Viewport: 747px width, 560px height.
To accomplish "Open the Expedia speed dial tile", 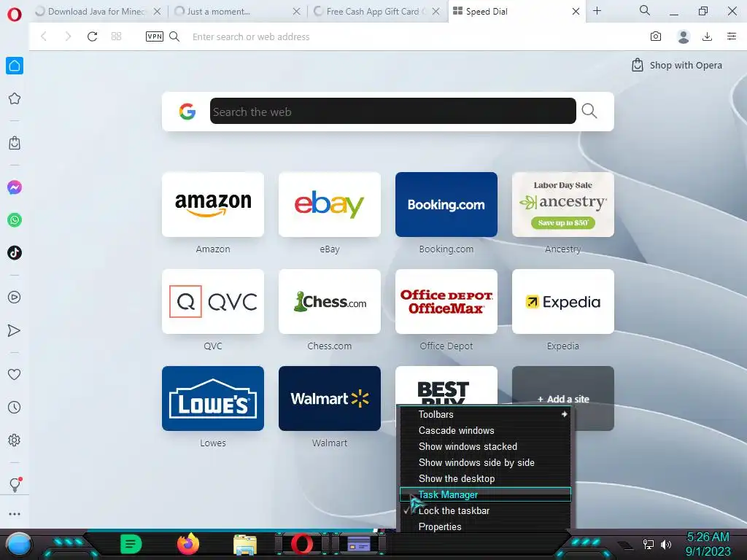I will [x=563, y=301].
